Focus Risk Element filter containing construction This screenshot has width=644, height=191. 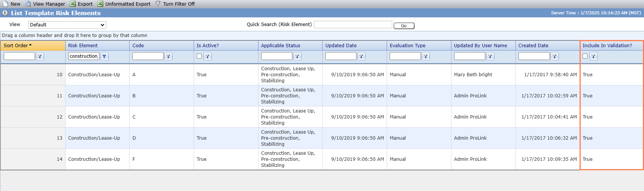[x=84, y=56]
